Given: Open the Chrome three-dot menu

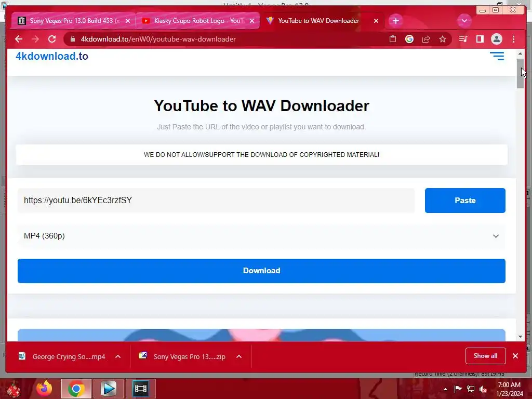Looking at the screenshot, I should tap(513, 39).
